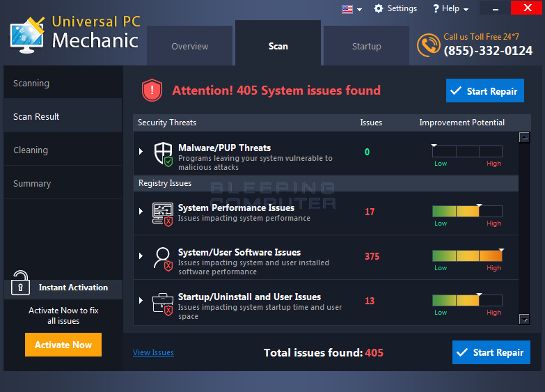Click the Security Threats column header
The width and height of the screenshot is (545, 392).
tap(167, 123)
